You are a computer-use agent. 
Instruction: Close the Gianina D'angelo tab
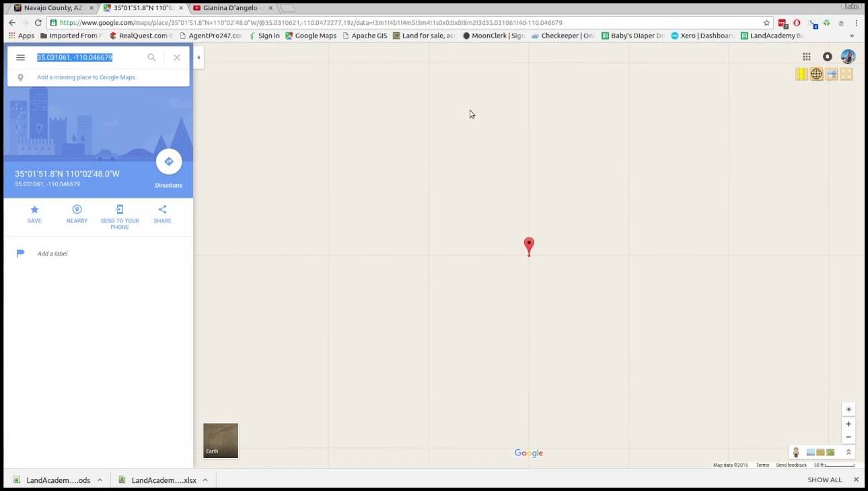coord(270,8)
